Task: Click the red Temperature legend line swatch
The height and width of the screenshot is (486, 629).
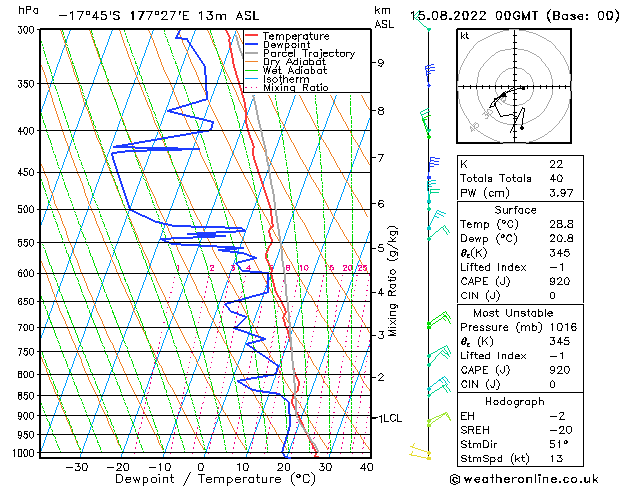Action: pyautogui.click(x=251, y=36)
